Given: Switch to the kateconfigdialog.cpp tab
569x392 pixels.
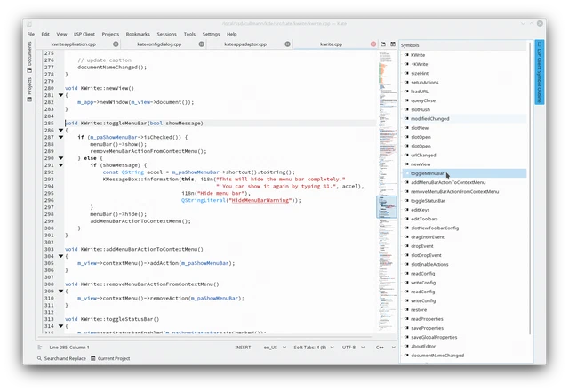Looking at the screenshot, I should pos(159,44).
